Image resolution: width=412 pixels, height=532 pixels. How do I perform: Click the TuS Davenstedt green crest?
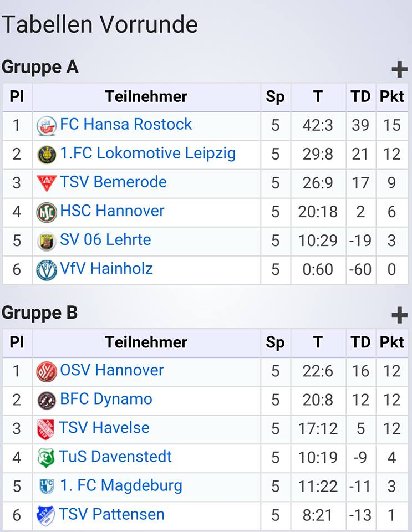coord(46,458)
